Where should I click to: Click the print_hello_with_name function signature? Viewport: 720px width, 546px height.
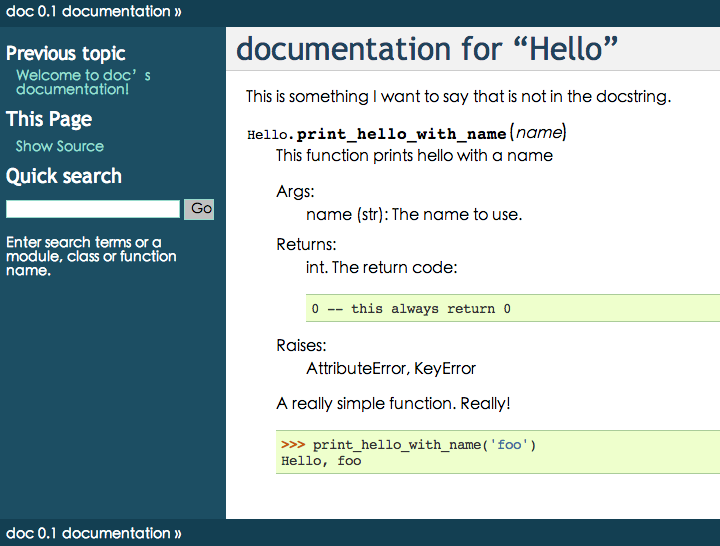pyautogui.click(x=406, y=134)
